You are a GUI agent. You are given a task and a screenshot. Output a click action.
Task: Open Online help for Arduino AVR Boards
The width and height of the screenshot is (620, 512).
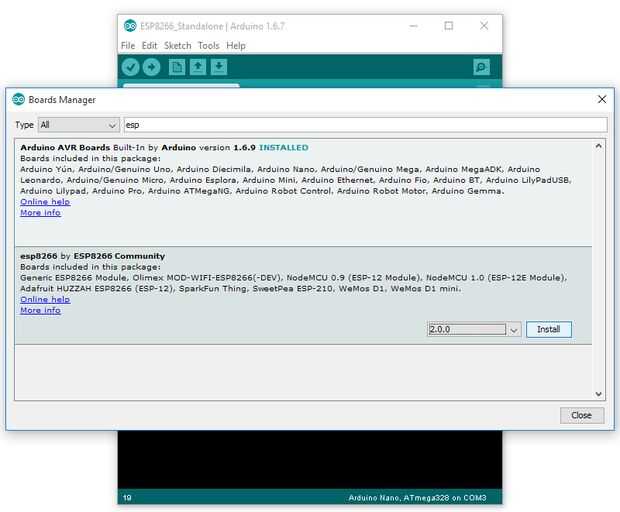45,202
